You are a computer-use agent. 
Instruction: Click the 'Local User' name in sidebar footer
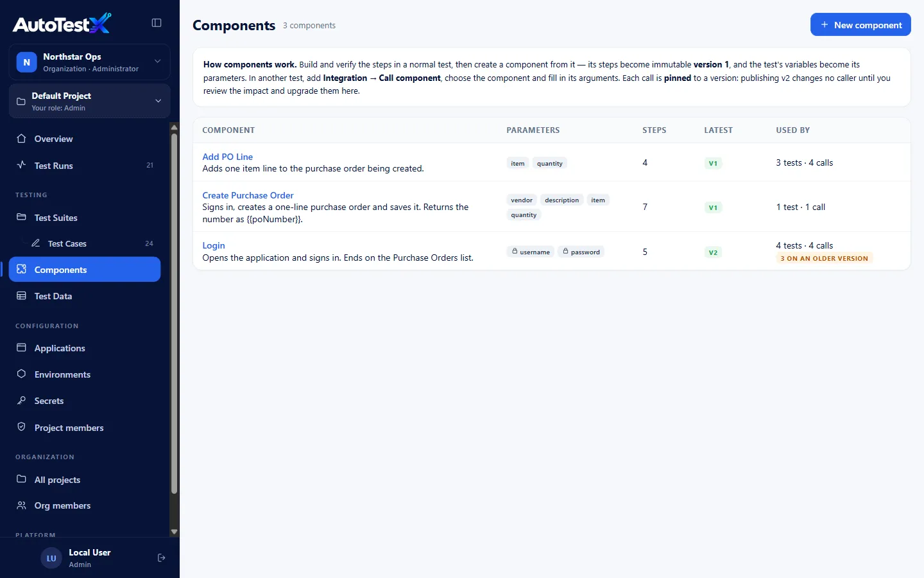[90, 552]
